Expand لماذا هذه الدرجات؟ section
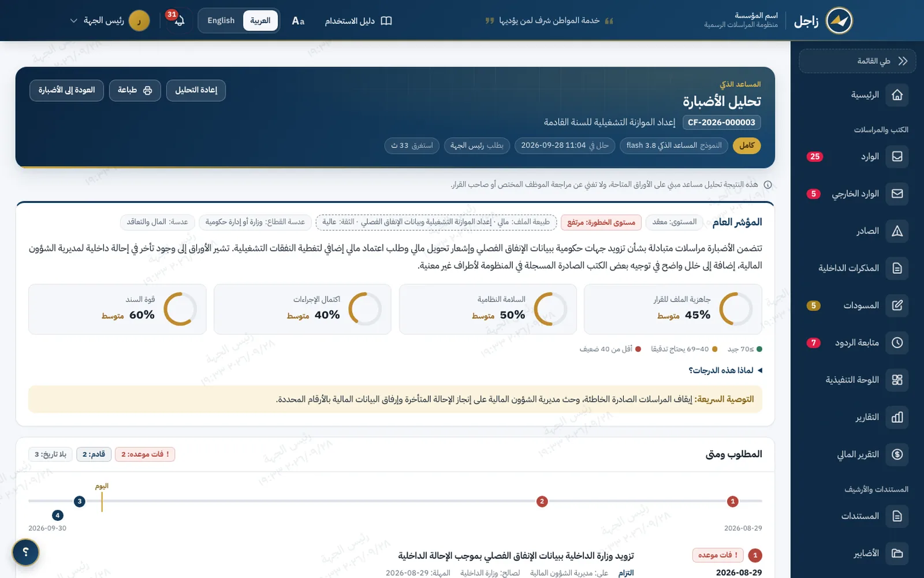Viewport: 924px width, 578px height. (x=725, y=370)
